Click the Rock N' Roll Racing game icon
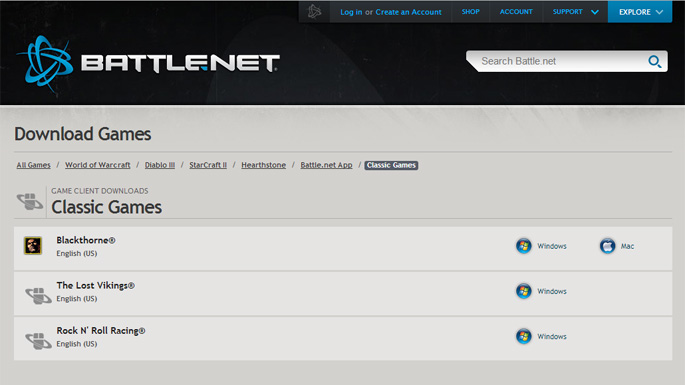Viewport: 685px width, 385px height. pyautogui.click(x=38, y=340)
